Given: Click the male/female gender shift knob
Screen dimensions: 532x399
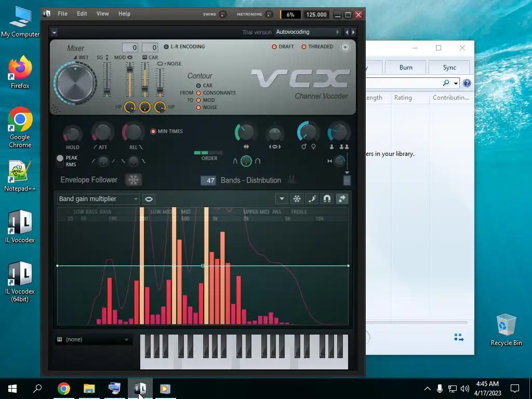Looking at the screenshot, I should 308,131.
